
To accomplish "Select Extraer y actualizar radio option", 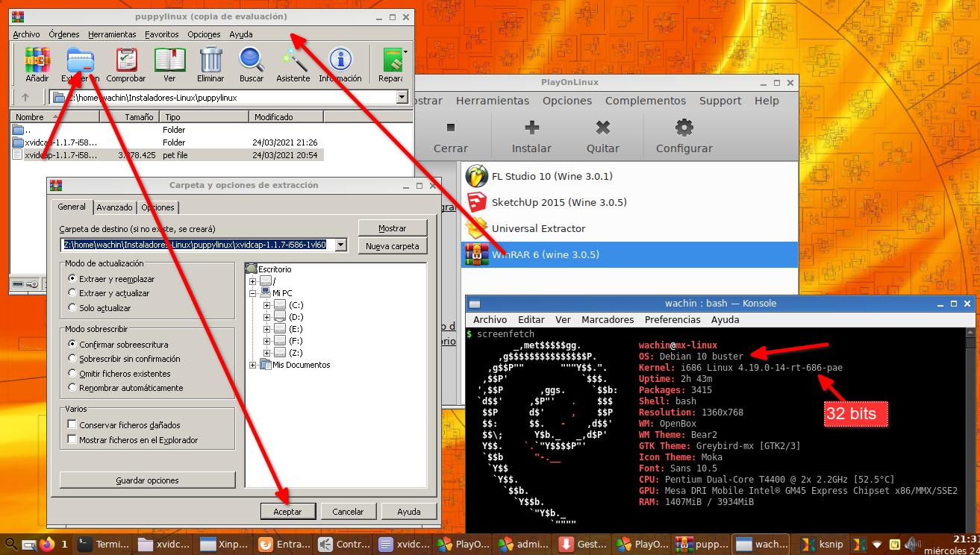I will click(72, 293).
